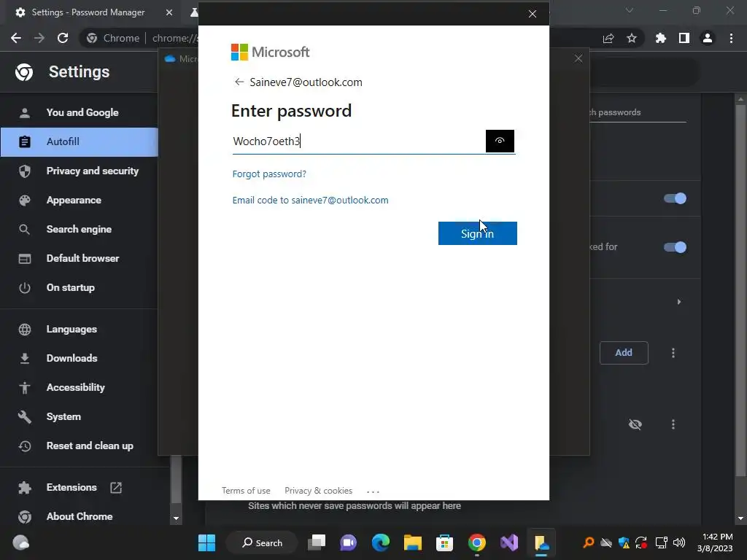Open File Explorer from taskbar
Screen dimensions: 747x560
click(x=413, y=542)
